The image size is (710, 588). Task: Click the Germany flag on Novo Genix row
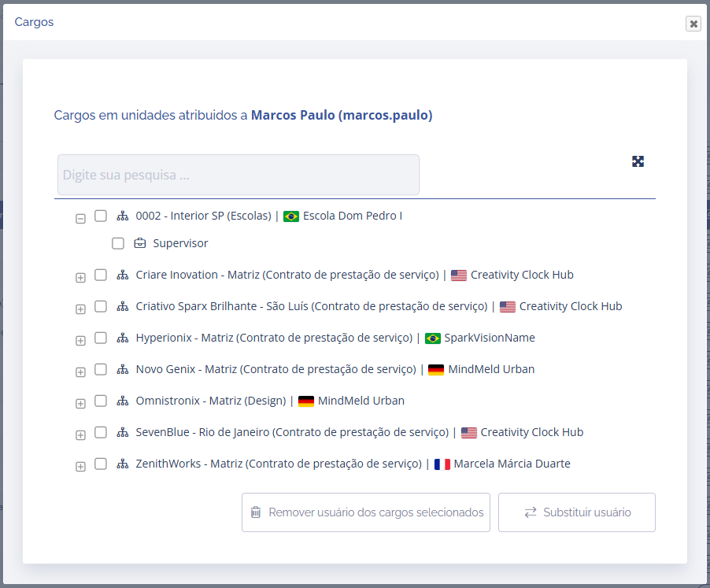(436, 370)
